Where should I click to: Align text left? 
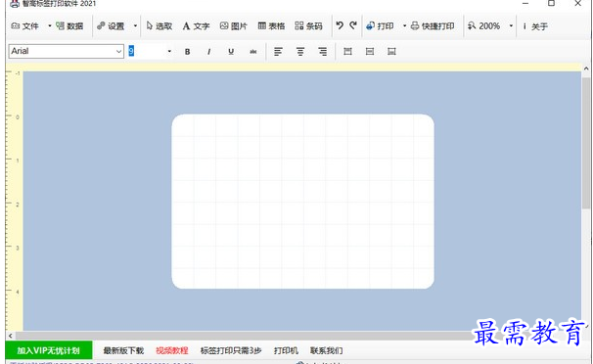pyautogui.click(x=278, y=52)
